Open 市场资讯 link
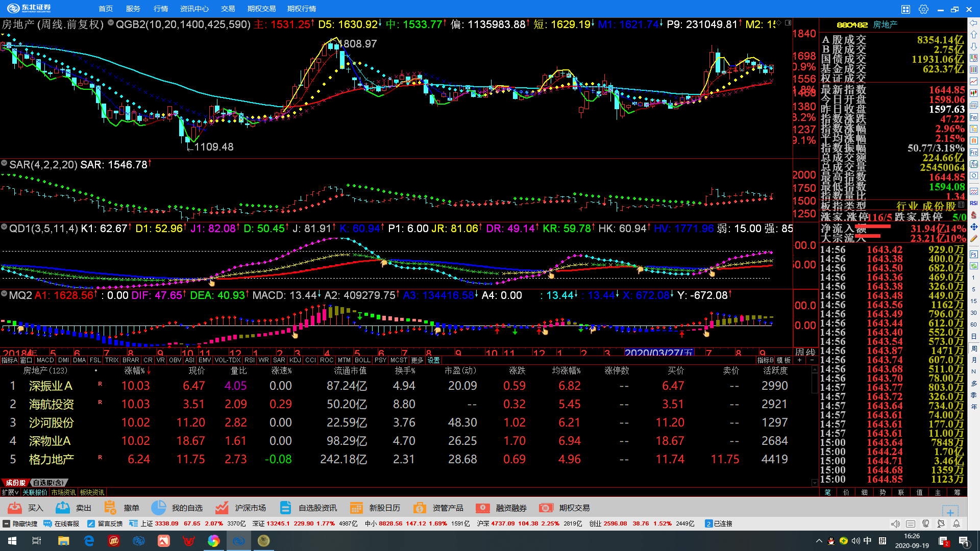This screenshot has height=551, width=980. (x=63, y=492)
